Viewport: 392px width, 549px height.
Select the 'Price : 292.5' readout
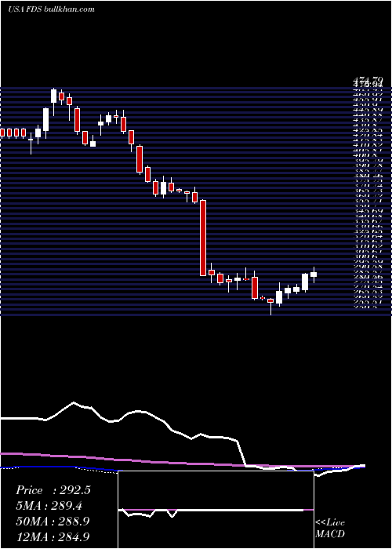pos(53,490)
